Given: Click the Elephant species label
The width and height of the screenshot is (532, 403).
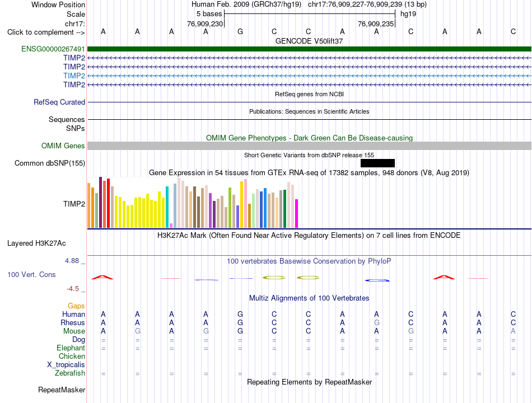Looking at the screenshot, I should pos(71,348).
